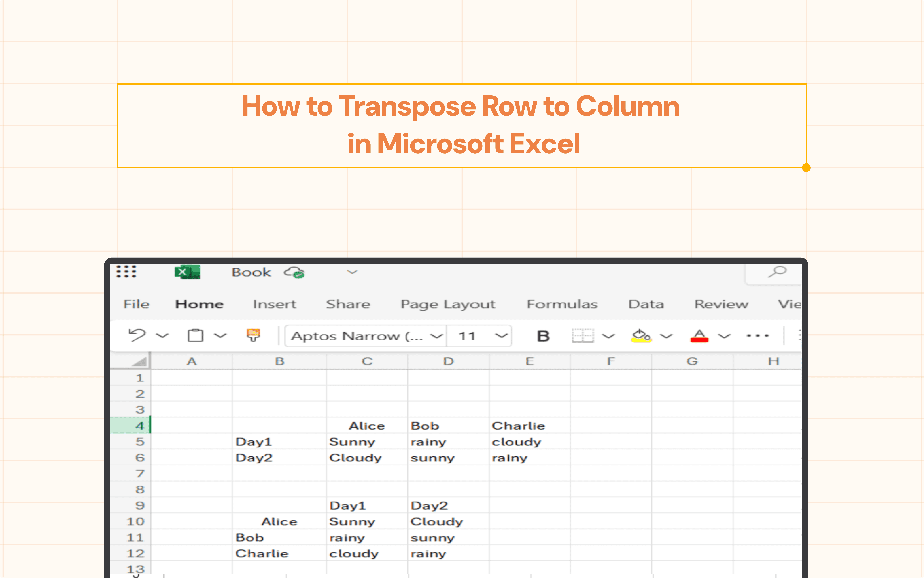Click the red Font Color icon
The width and height of the screenshot is (924, 578).
(x=699, y=336)
